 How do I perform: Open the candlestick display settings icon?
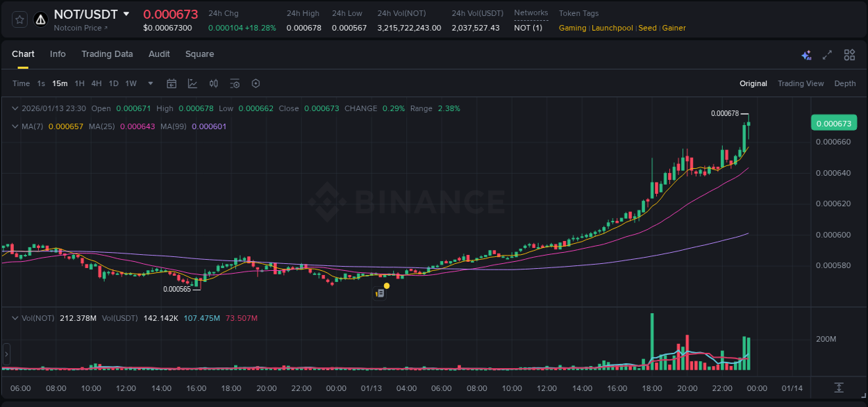tap(213, 83)
